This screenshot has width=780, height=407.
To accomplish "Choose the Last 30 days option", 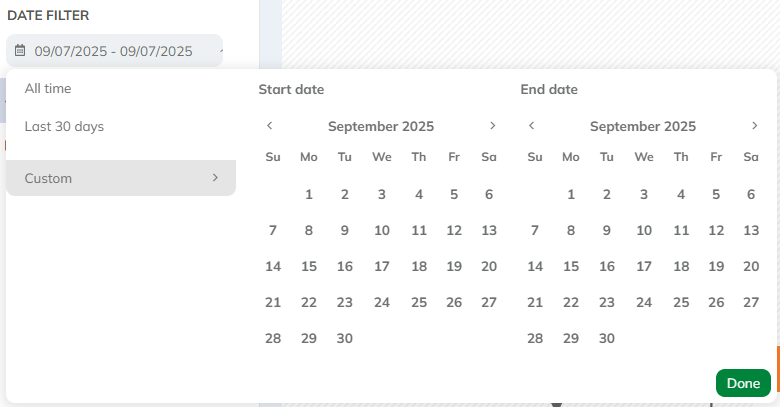I will click(64, 127).
